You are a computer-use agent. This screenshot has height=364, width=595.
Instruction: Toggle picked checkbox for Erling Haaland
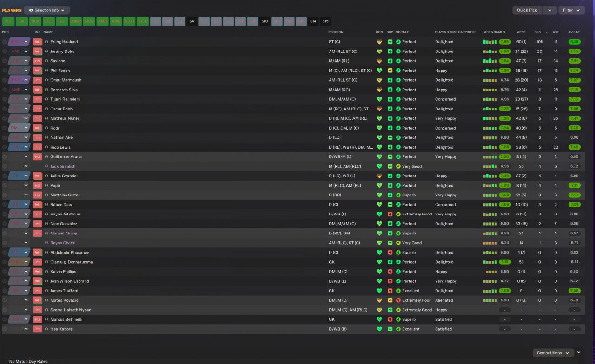(x=5, y=42)
